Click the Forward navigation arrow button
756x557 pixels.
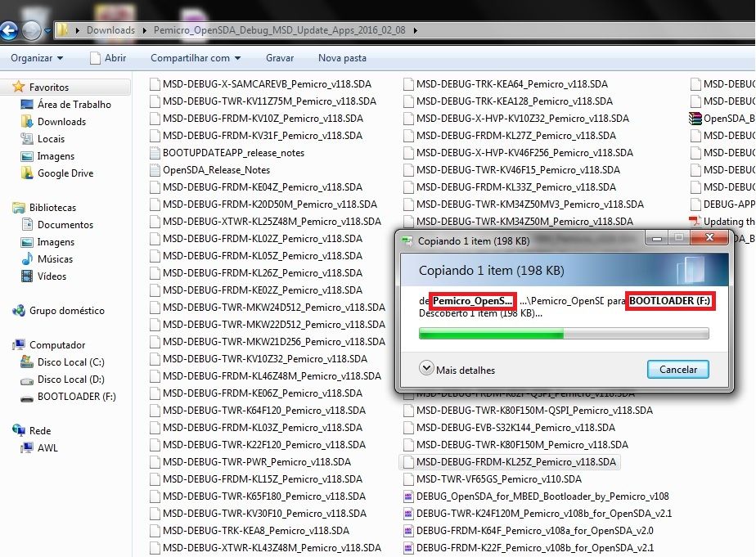coord(31,31)
